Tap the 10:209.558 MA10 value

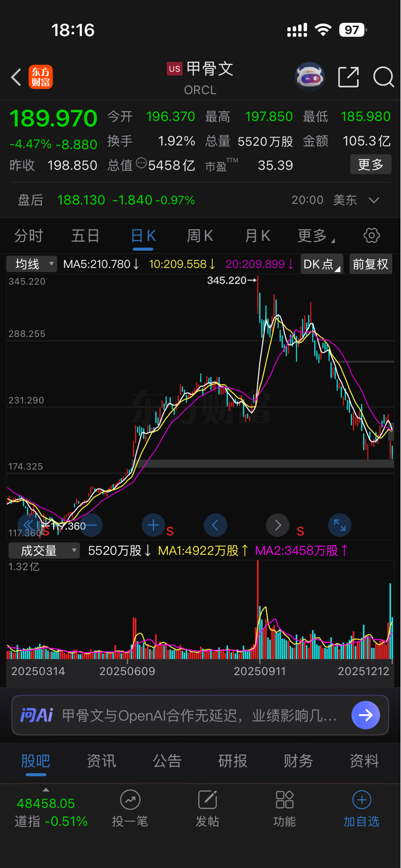point(183,264)
